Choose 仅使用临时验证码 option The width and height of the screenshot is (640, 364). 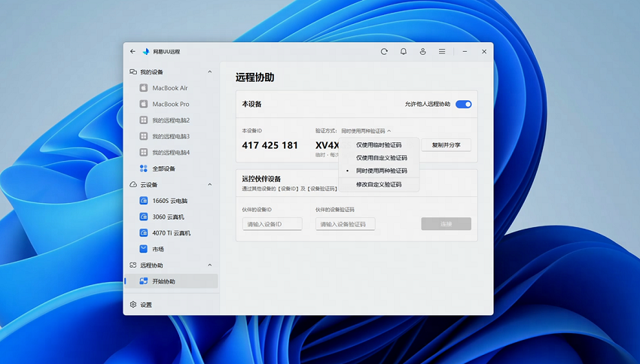[379, 145]
